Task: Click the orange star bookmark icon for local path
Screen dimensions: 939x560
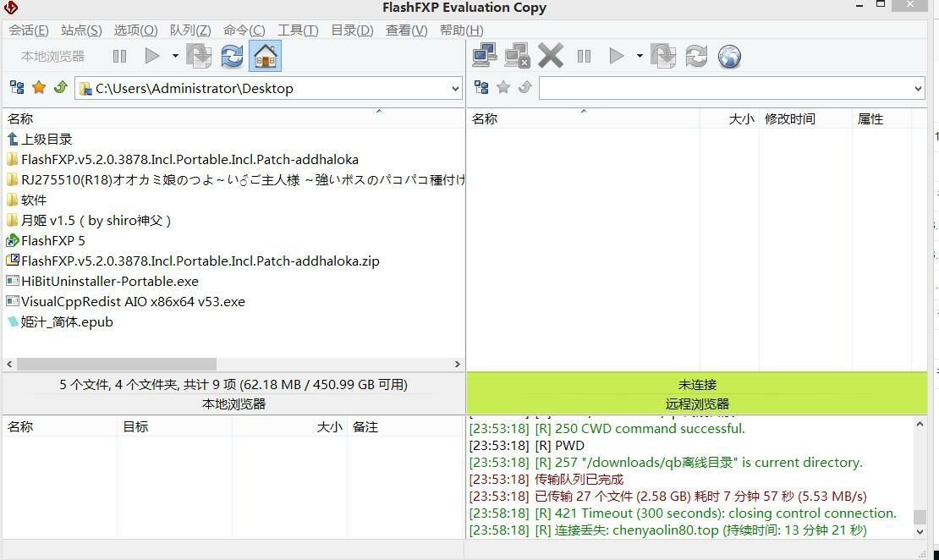Action: click(39, 88)
